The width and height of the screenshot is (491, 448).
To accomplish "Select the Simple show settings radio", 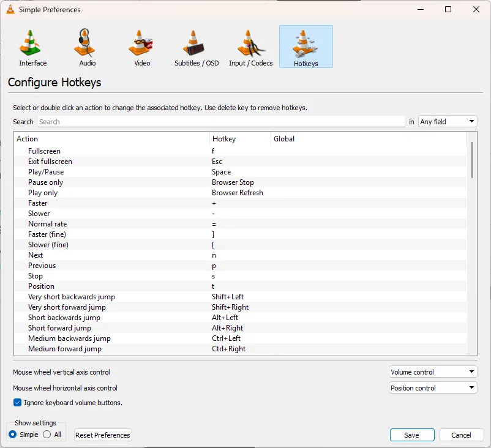I will [x=12, y=435].
